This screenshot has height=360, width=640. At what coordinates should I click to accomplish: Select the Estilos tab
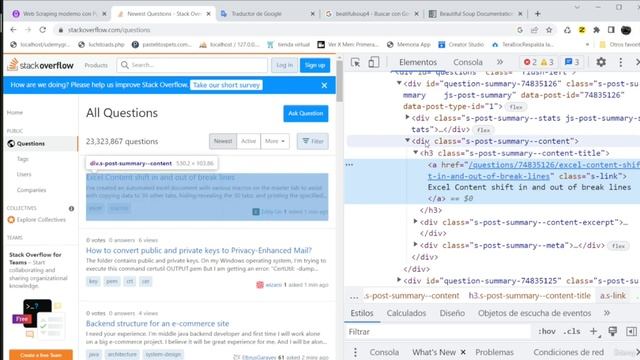(x=362, y=313)
